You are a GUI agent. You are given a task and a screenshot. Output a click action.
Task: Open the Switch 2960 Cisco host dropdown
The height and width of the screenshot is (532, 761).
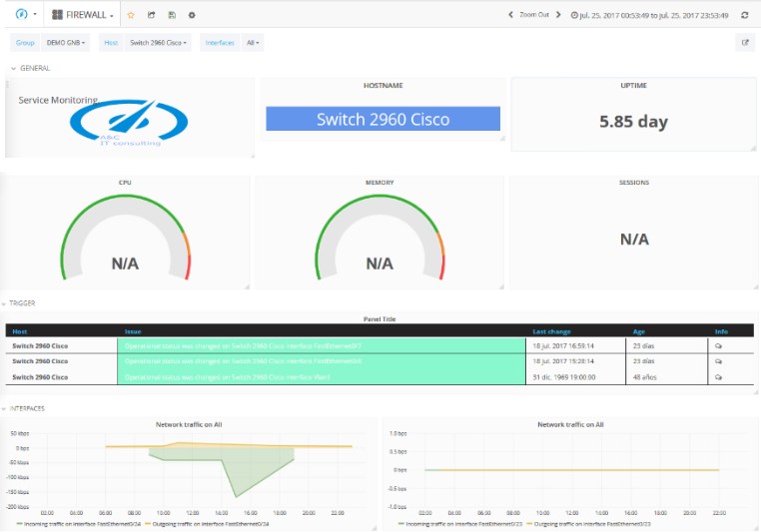click(158, 43)
